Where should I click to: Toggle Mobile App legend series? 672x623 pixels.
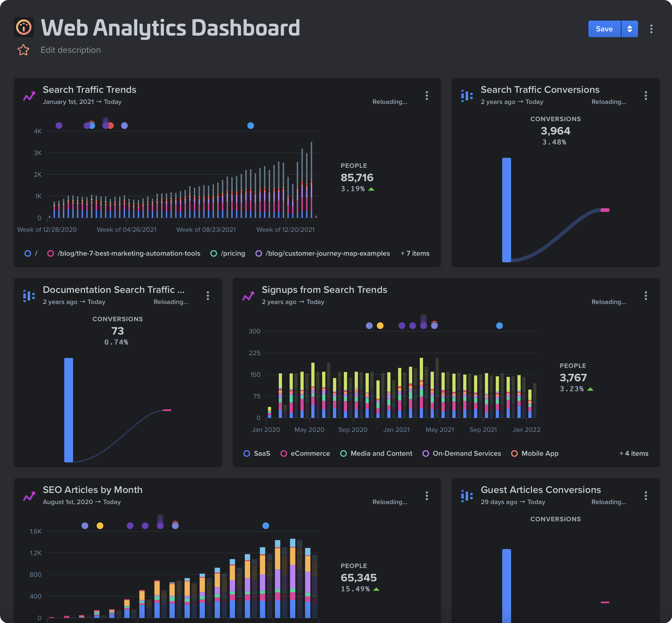(535, 453)
